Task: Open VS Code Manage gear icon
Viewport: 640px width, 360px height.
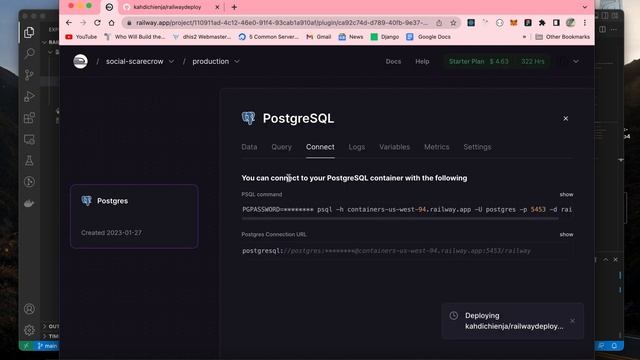Action: (29, 330)
